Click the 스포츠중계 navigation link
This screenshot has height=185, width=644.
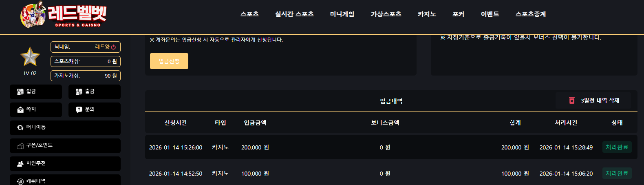[x=530, y=14]
